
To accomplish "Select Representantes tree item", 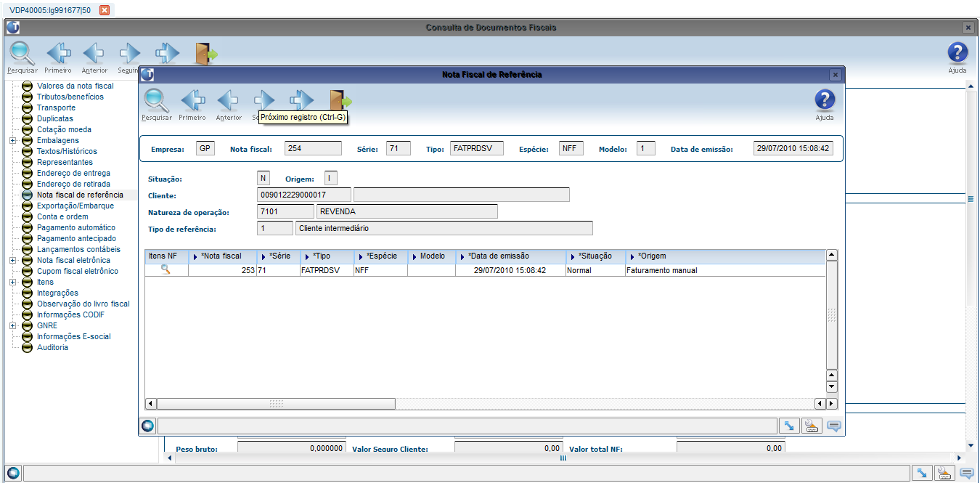I will click(x=65, y=162).
